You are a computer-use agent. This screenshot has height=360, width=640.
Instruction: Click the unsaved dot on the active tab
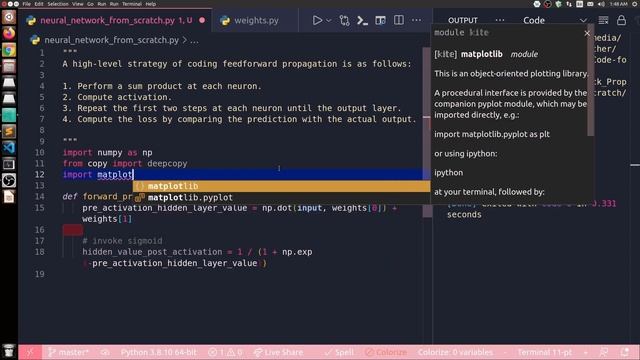click(x=202, y=20)
